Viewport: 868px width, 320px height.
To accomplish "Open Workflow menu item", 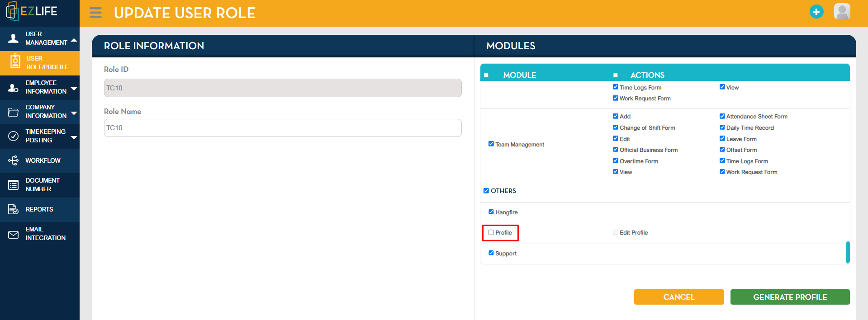I will (x=40, y=160).
